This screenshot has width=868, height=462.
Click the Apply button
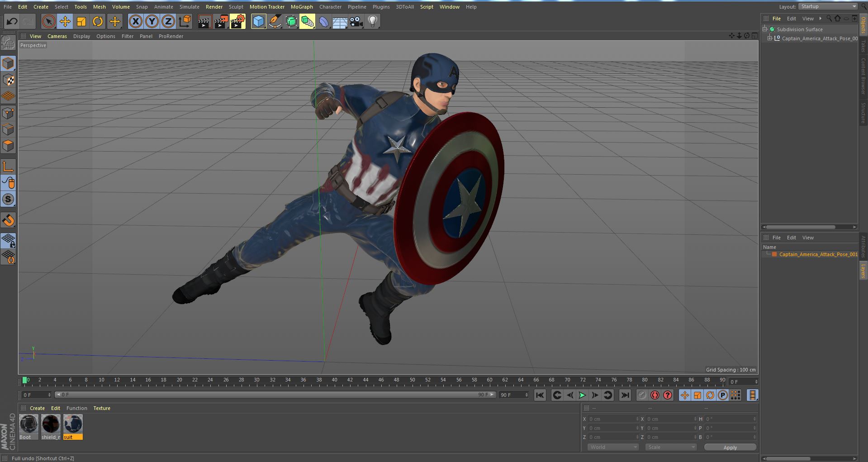click(x=730, y=448)
